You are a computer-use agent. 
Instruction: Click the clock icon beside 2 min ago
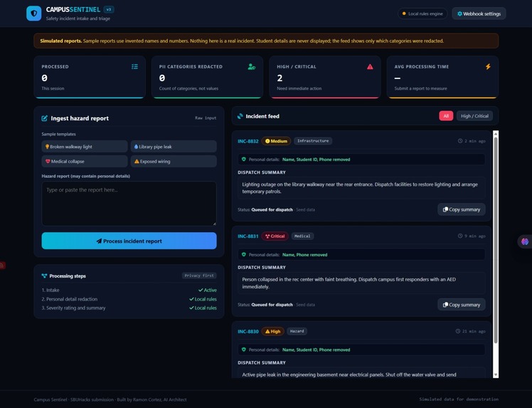tap(460, 141)
